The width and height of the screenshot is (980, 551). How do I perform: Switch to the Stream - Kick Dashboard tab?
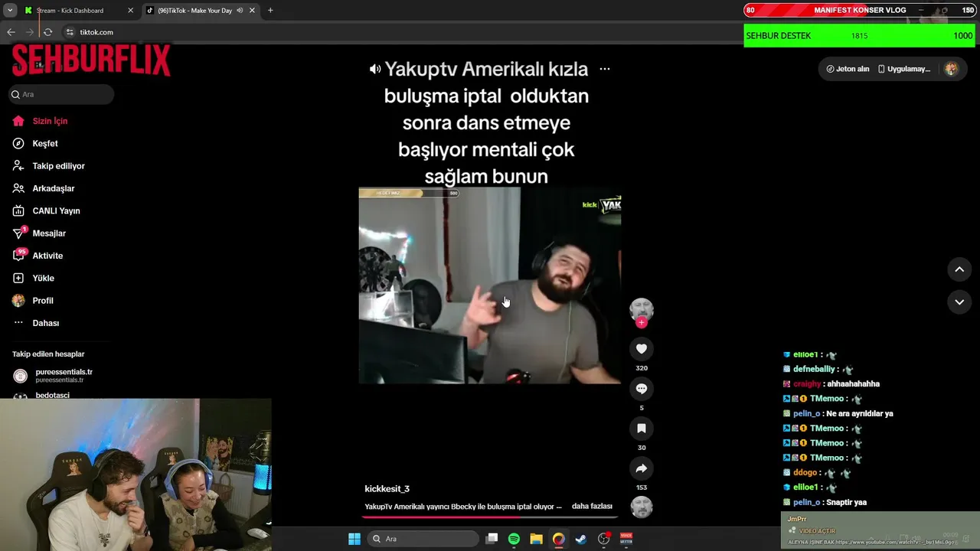tap(77, 11)
